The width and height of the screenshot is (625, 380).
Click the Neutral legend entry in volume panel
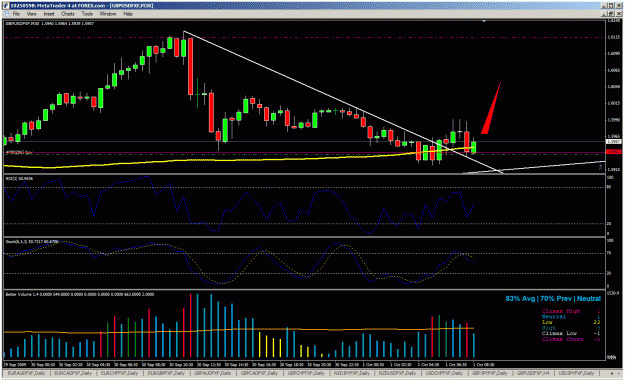coord(554,317)
